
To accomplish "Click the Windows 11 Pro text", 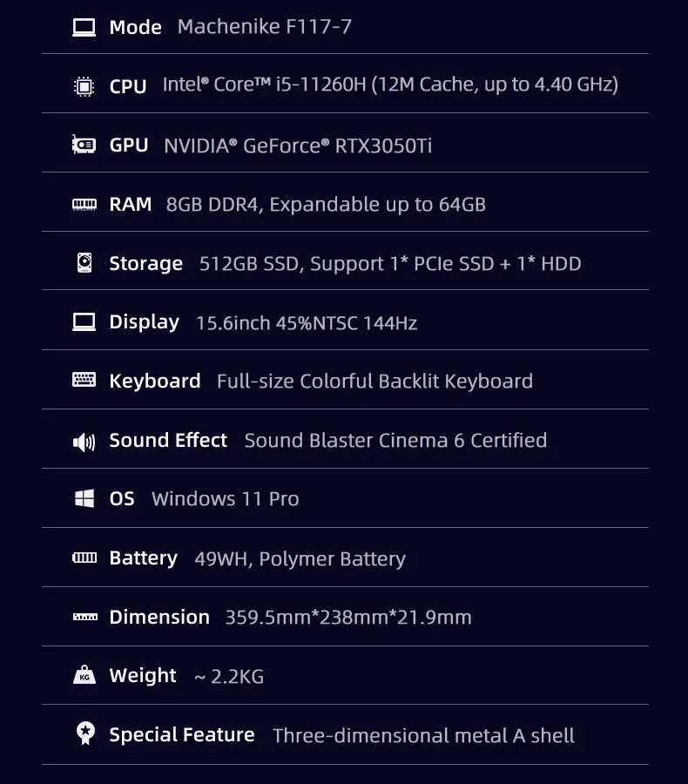I will pyautogui.click(x=226, y=499).
